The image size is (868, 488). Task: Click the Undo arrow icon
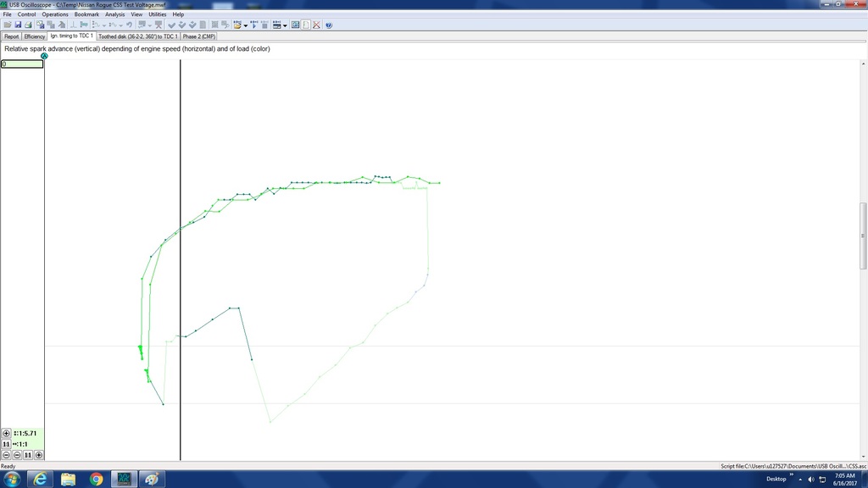pyautogui.click(x=130, y=25)
